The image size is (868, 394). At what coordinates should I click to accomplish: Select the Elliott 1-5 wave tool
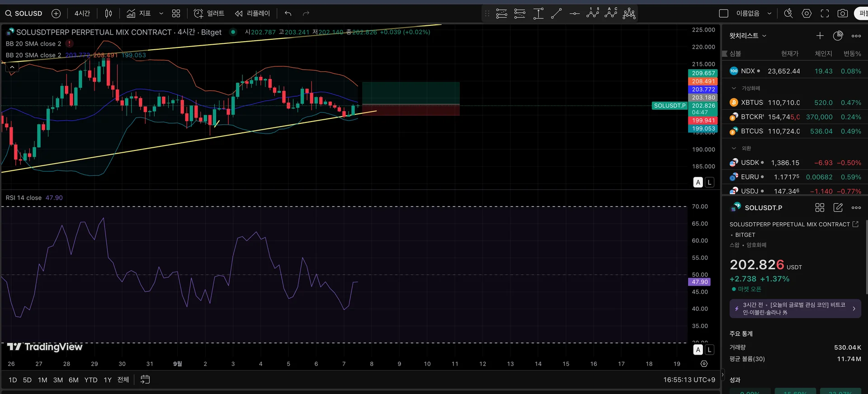click(593, 13)
